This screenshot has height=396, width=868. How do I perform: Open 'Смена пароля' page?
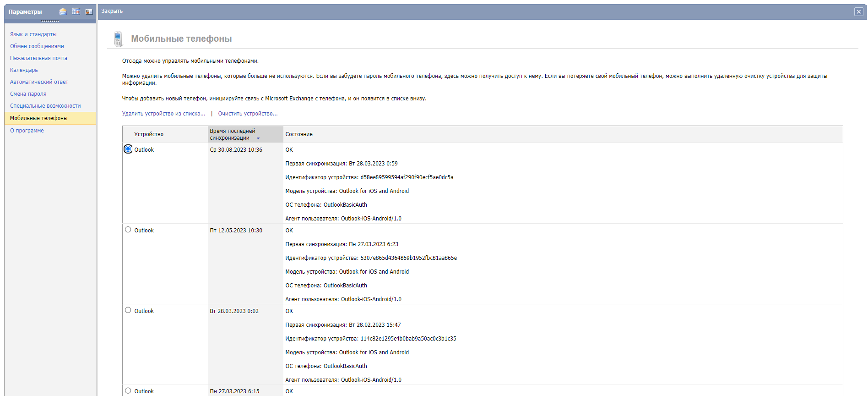pyautogui.click(x=28, y=94)
